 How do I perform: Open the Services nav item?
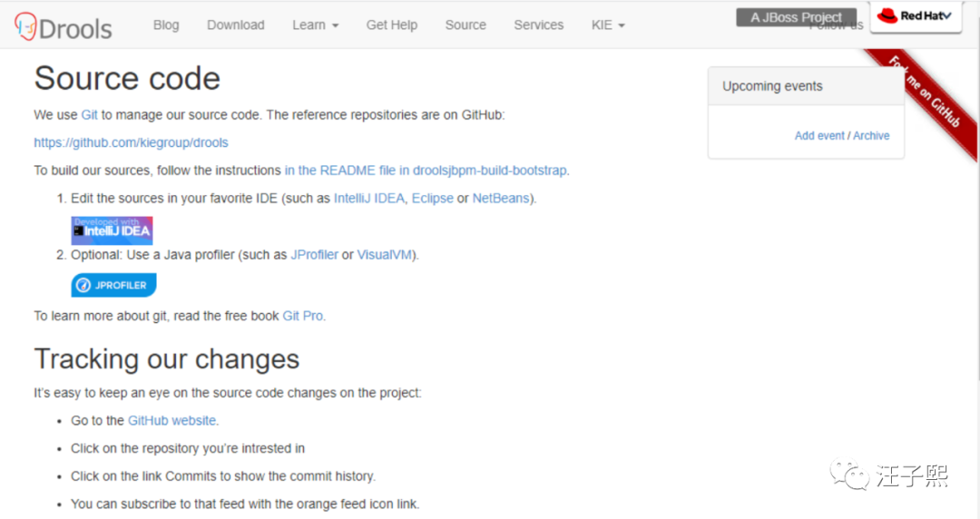click(539, 25)
